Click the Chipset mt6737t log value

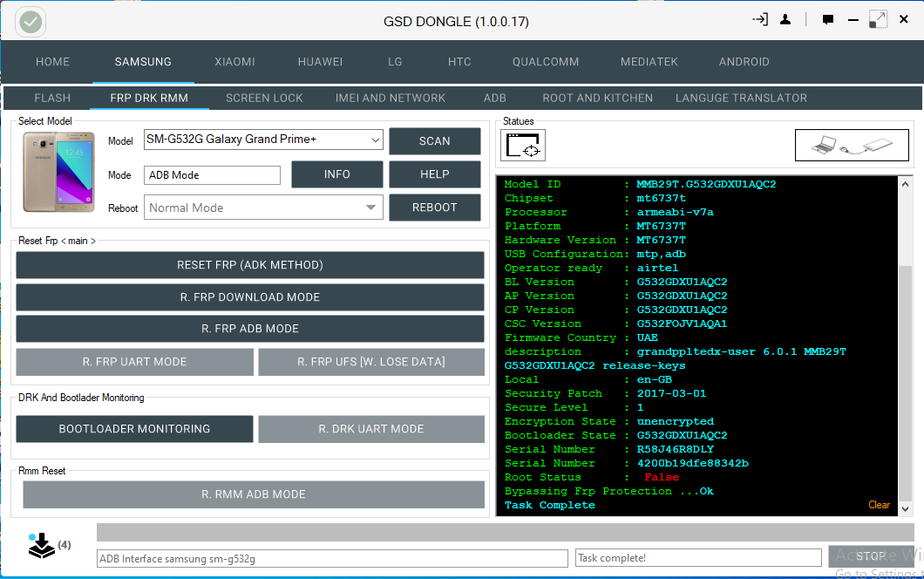[x=661, y=198]
